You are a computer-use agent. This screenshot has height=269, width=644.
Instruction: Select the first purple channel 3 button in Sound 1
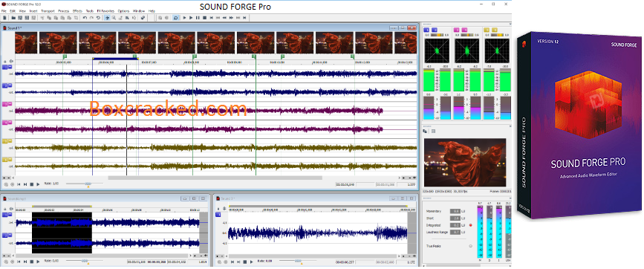6,103
